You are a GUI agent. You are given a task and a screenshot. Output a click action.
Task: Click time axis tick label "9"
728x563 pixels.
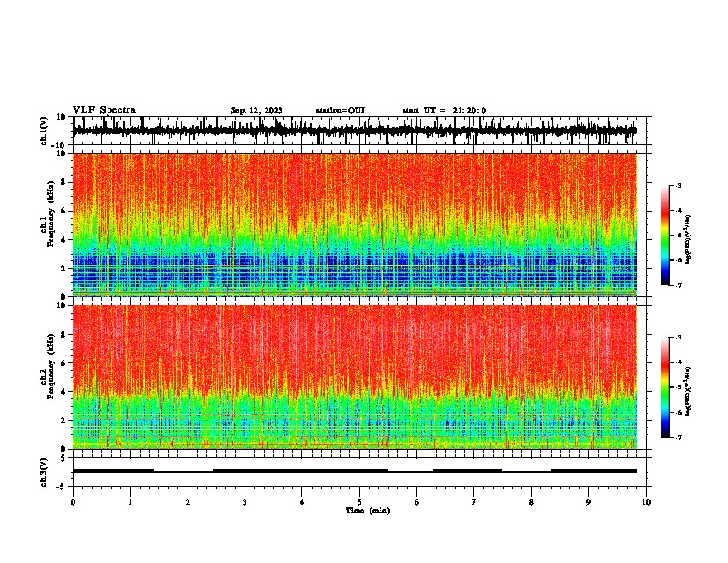[x=588, y=502]
